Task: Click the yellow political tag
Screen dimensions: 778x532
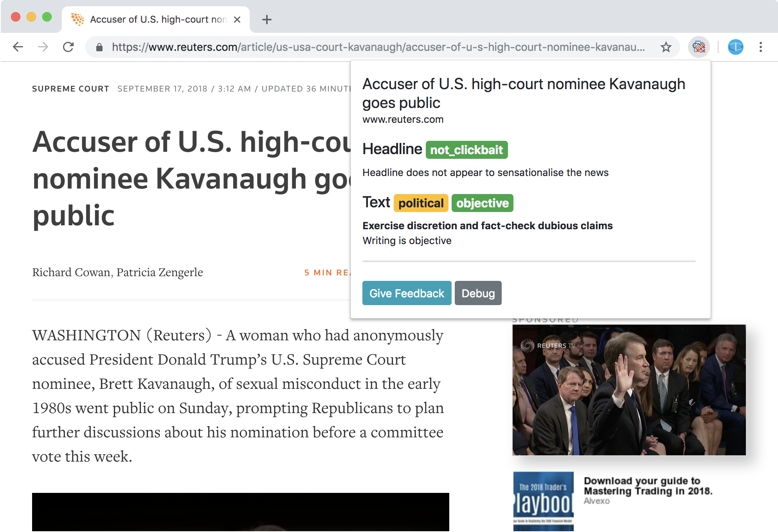Action: [x=421, y=203]
